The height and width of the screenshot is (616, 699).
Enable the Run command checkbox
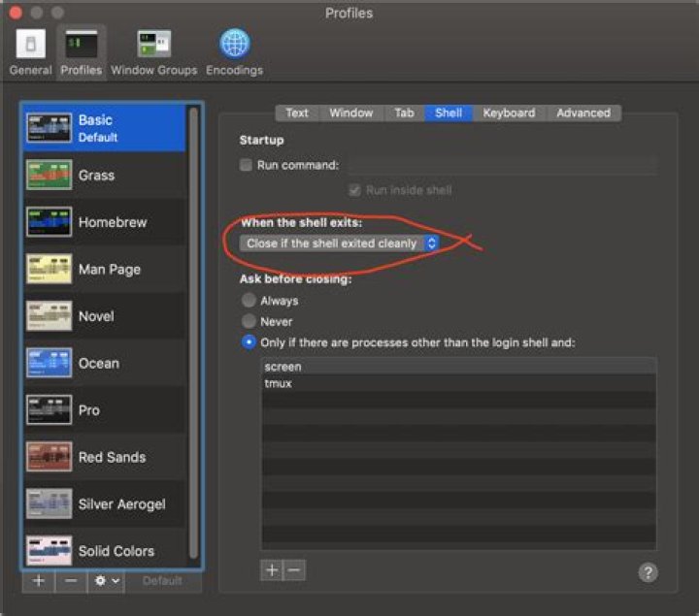coord(246,165)
